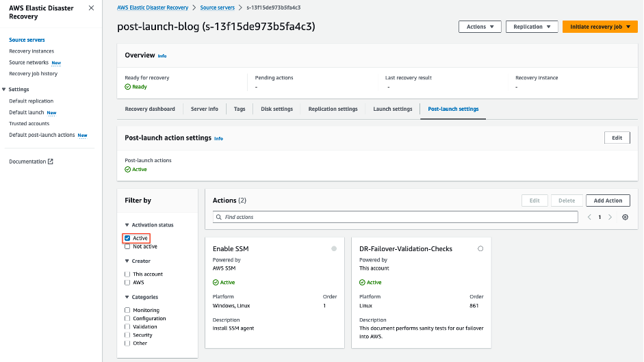Screen dimensions: 644x362
Task: Click the DR-Failover-Validation-Checks card title
Action: 406,248
